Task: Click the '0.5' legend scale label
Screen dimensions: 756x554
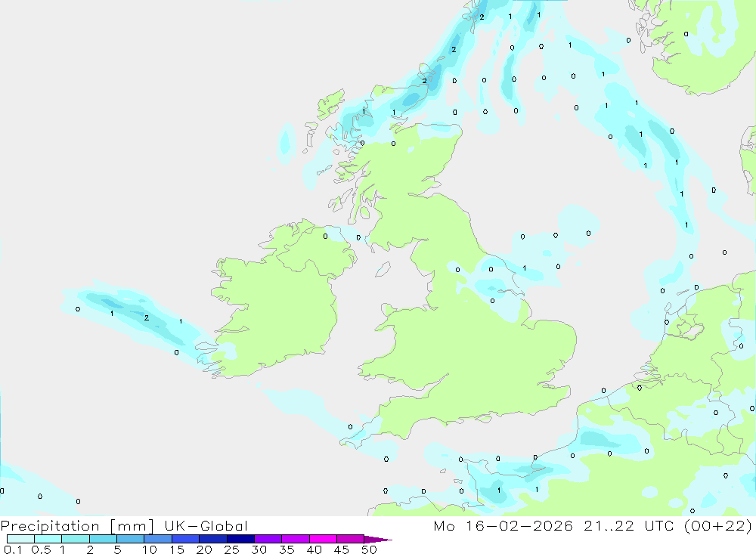Action: pos(41,549)
